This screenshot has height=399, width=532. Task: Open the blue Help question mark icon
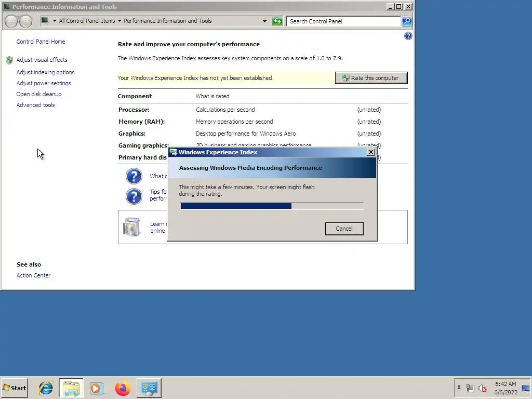[x=408, y=36]
